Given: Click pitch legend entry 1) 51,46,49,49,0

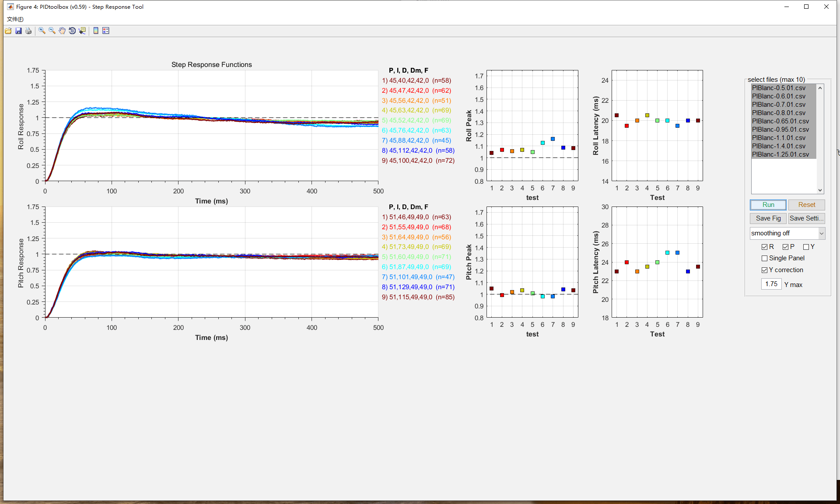Looking at the screenshot, I should (416, 217).
